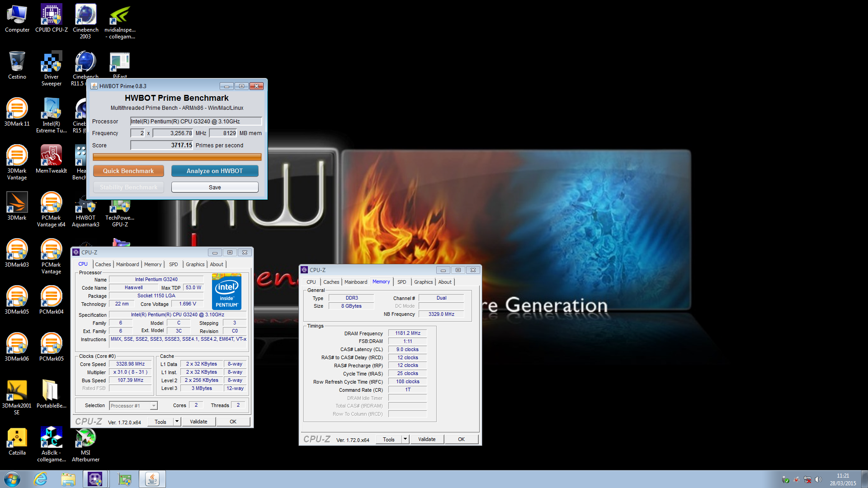868x488 pixels.
Task: Open 3DMark 11 desktop icon
Action: coord(17,112)
